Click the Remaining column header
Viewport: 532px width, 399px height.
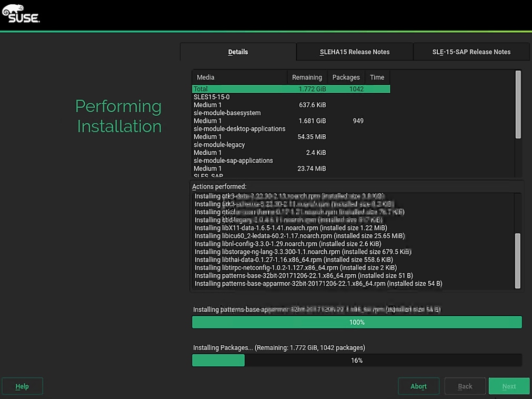(x=307, y=77)
